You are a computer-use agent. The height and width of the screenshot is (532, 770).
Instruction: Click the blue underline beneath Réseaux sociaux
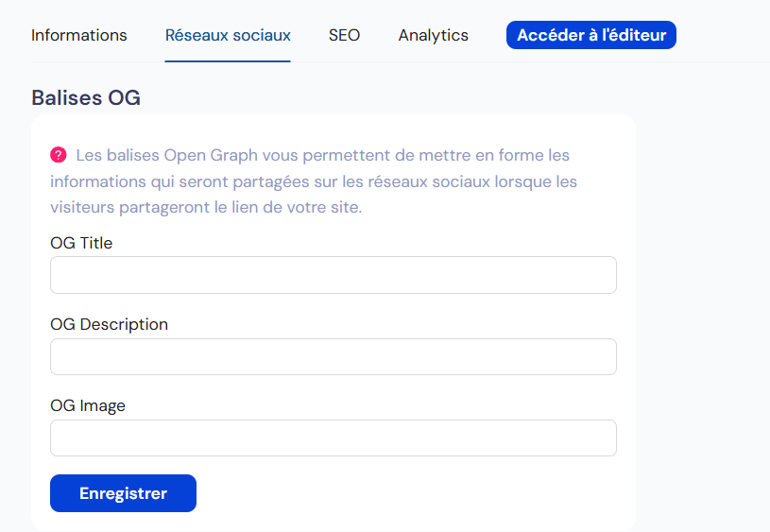click(228, 61)
